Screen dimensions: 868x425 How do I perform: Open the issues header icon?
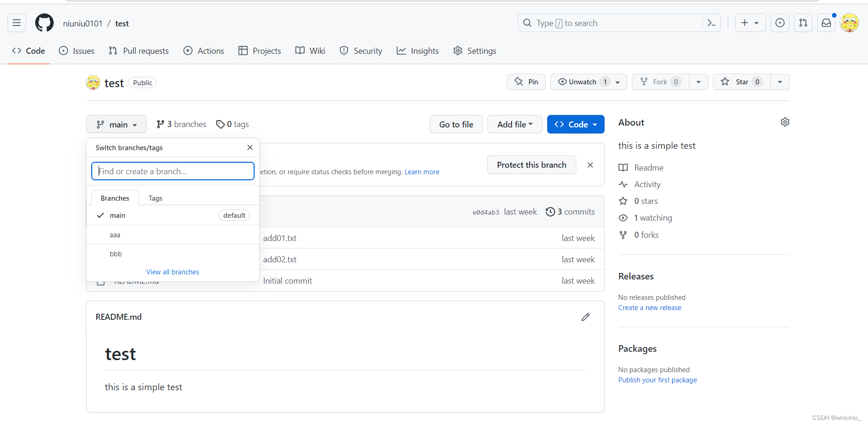tap(780, 23)
